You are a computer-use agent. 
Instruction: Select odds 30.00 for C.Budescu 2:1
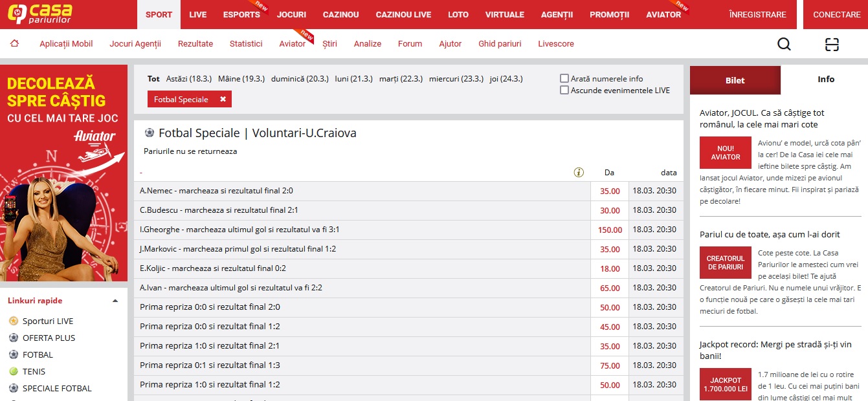(610, 210)
